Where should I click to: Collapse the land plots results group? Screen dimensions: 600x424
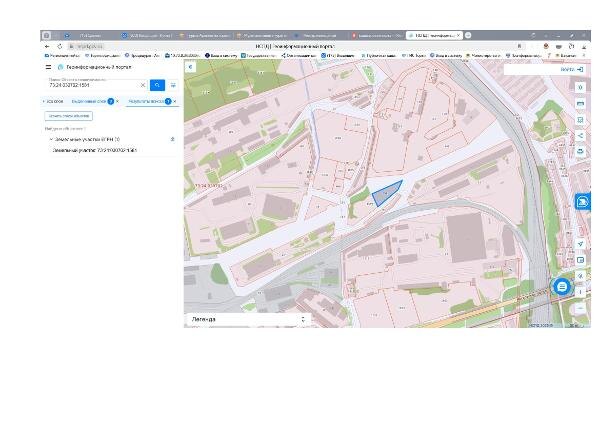51,139
